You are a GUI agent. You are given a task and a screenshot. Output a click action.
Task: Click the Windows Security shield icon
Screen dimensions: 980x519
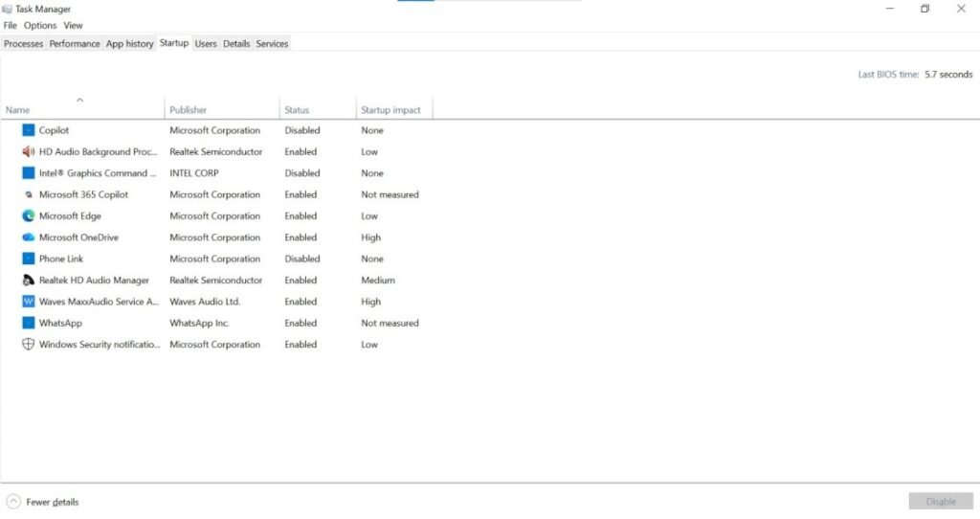tap(28, 345)
